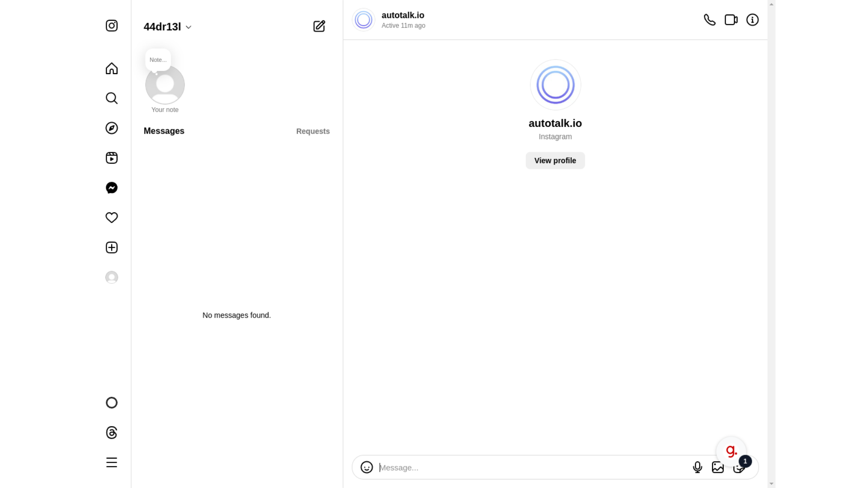
Task: Open the Explore compass icon
Action: pyautogui.click(x=112, y=128)
